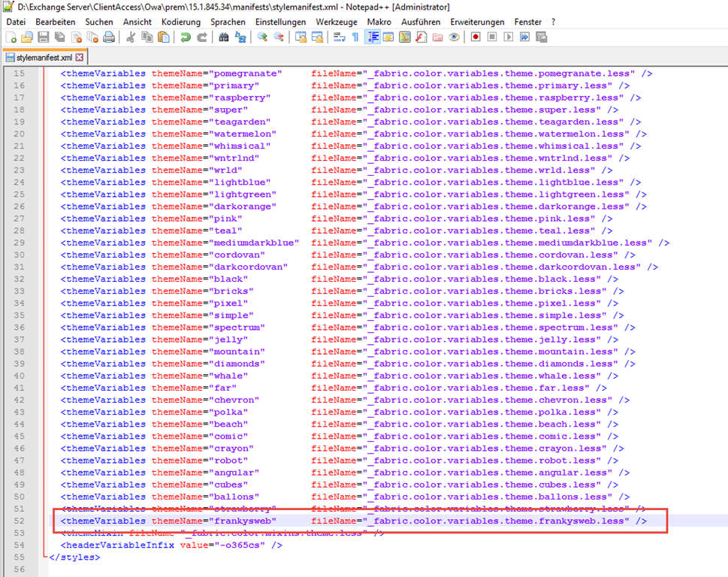Toggle the indent guide toolbar button
The width and height of the screenshot is (728, 577).
click(x=373, y=37)
